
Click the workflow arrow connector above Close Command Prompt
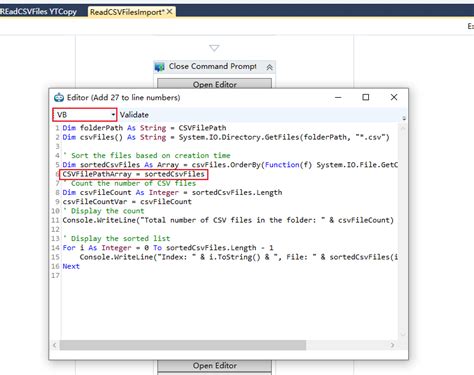coord(214,48)
